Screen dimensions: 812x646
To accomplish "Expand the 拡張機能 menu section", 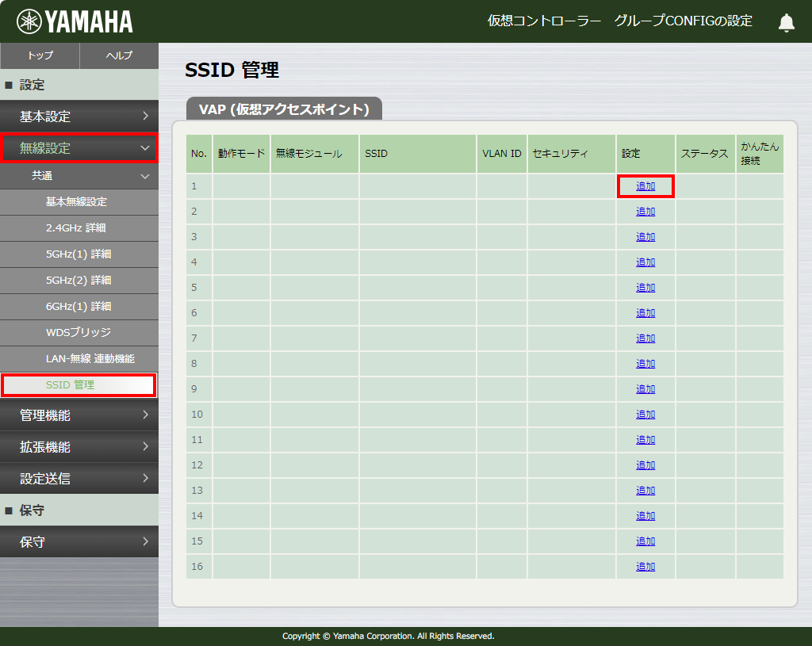I will click(x=79, y=447).
